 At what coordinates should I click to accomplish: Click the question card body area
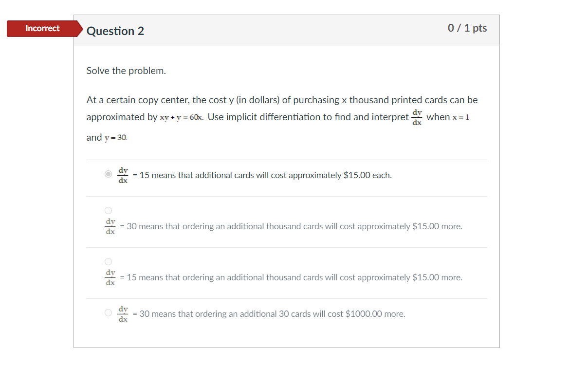286,195
